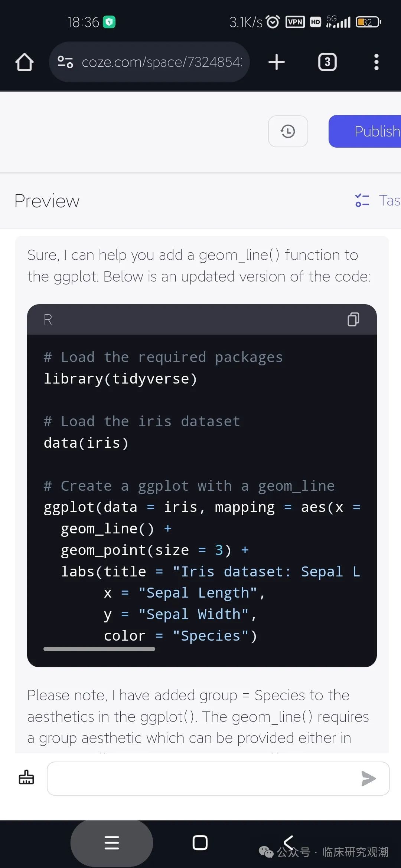Click the code block horizontal scrollbar
The height and width of the screenshot is (868, 401).
point(99,649)
